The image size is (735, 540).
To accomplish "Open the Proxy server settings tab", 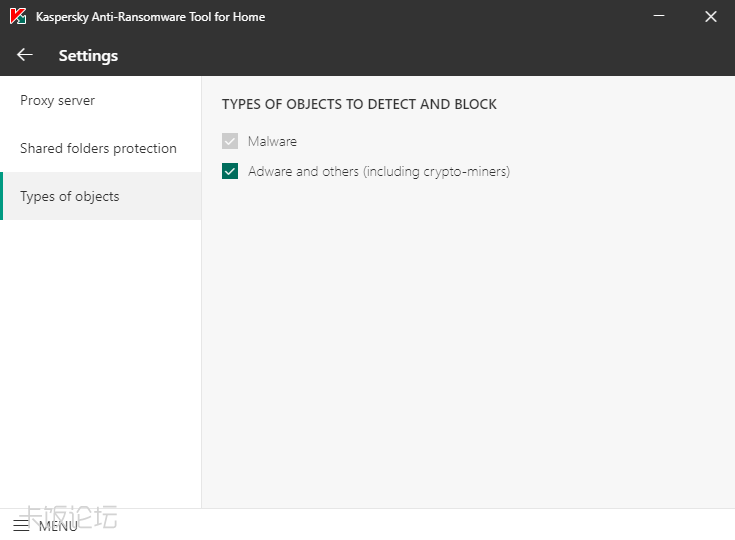I will click(58, 101).
